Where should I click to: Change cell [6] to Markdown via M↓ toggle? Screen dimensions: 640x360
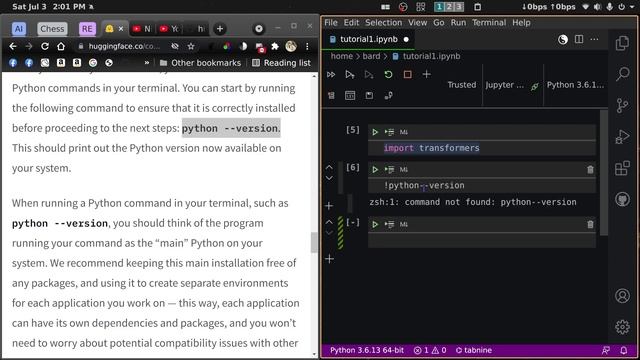pos(403,169)
